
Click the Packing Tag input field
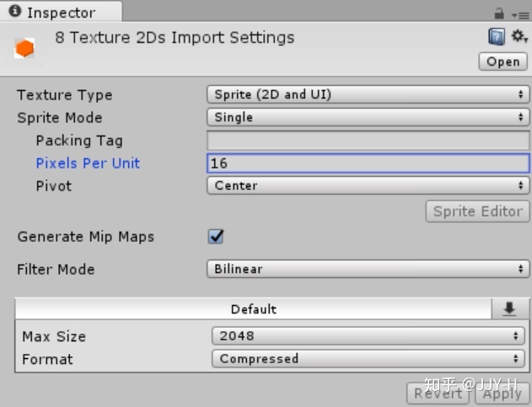coord(368,141)
